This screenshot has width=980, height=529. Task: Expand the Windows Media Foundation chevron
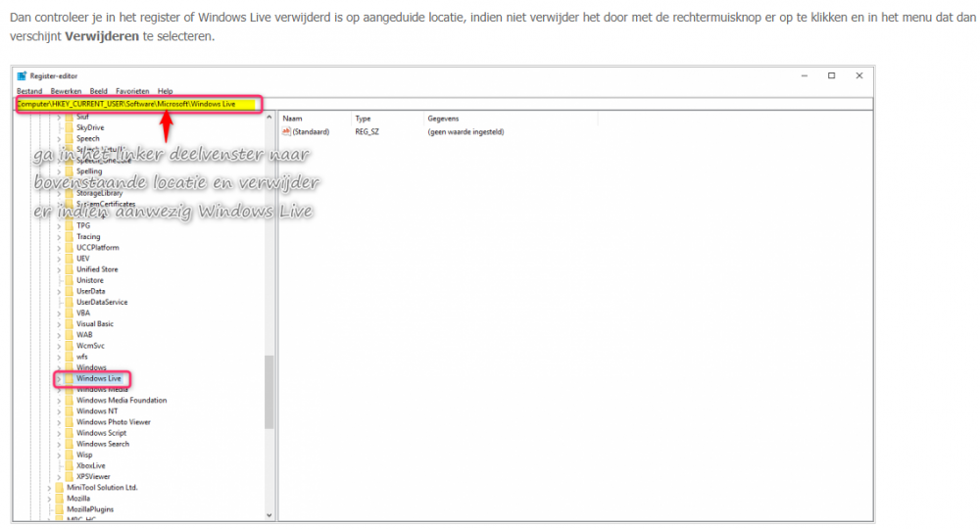[x=60, y=401]
